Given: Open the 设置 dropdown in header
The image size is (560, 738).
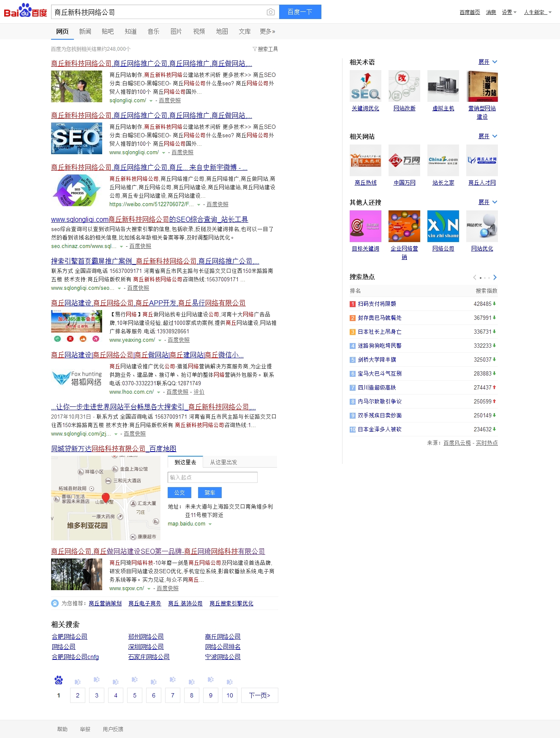Looking at the screenshot, I should [x=509, y=12].
